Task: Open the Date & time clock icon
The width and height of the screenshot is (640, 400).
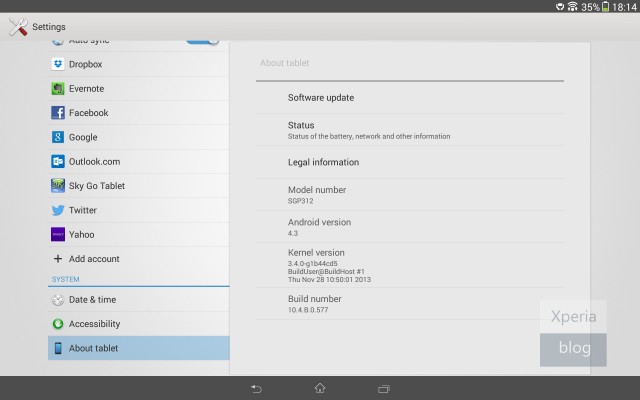Action: pos(58,300)
